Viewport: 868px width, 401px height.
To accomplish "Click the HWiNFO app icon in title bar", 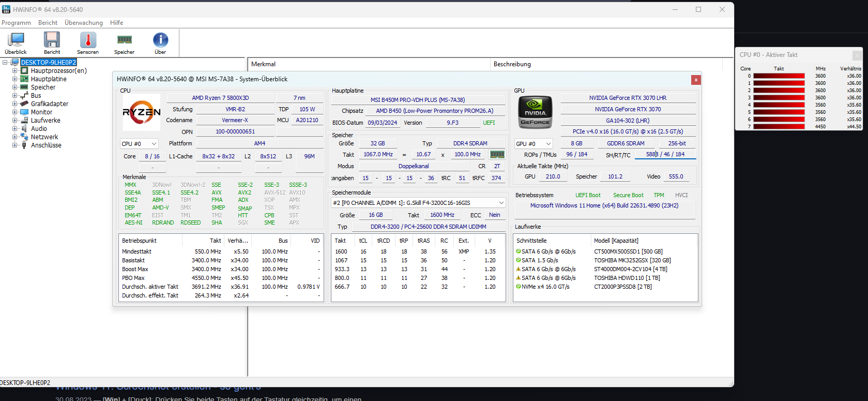I will point(6,9).
